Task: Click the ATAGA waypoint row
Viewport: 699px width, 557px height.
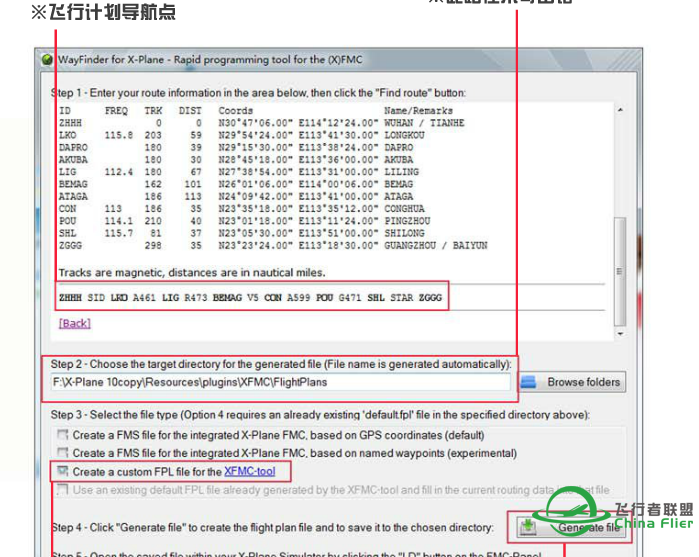Action: point(236,196)
